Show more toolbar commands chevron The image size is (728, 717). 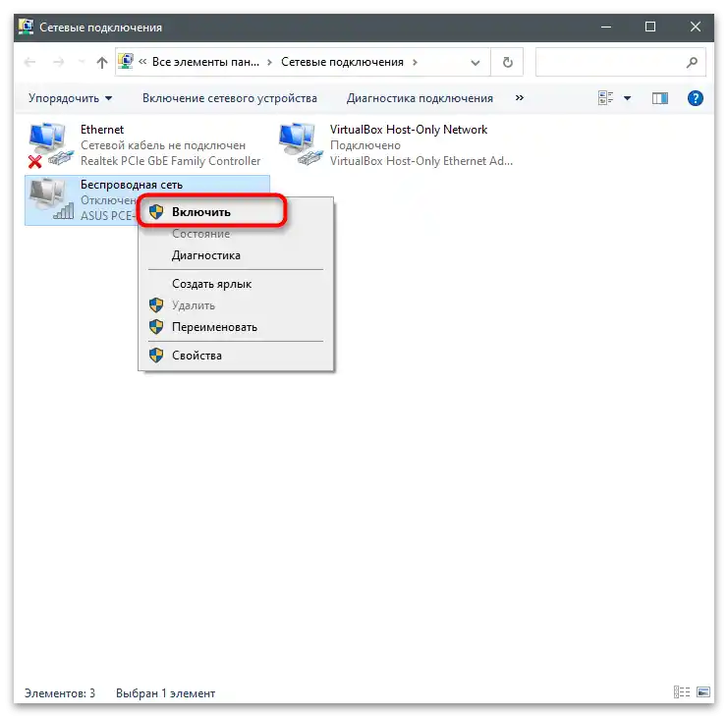[x=520, y=98]
